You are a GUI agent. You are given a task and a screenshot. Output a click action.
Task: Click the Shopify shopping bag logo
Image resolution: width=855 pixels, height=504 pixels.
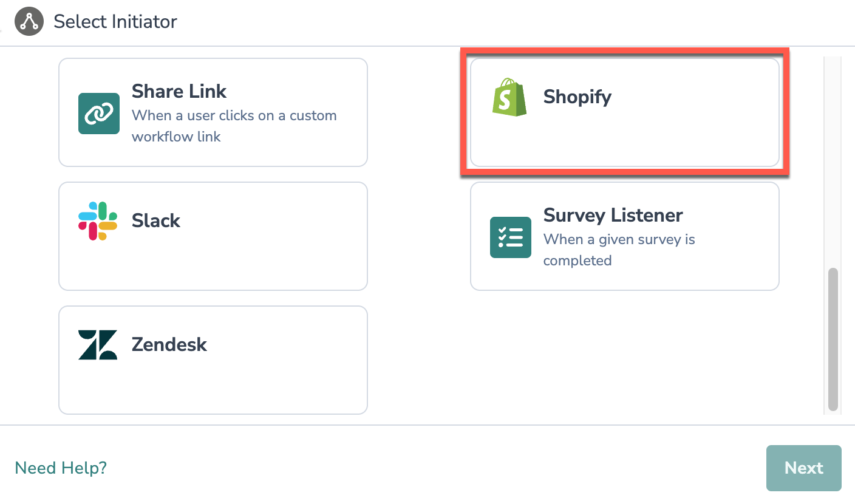click(x=509, y=97)
